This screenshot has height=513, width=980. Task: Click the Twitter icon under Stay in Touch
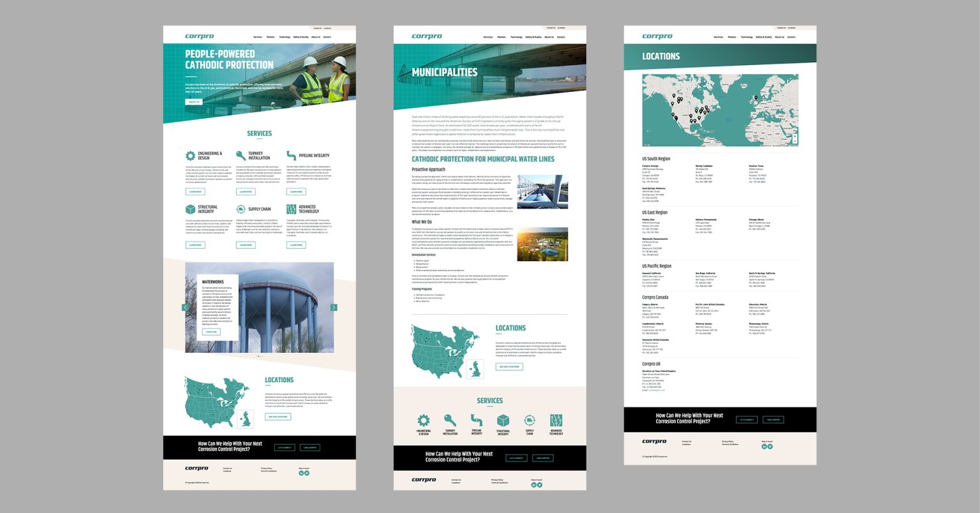coord(307,473)
